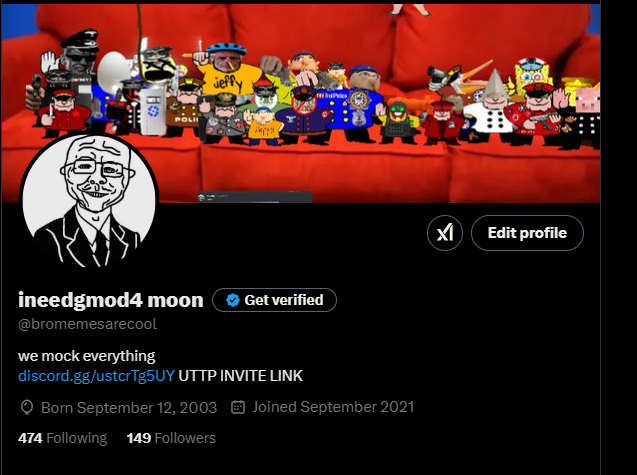Click the birthday balloon icon
Viewport: 637px width, 475px height.
pos(27,408)
